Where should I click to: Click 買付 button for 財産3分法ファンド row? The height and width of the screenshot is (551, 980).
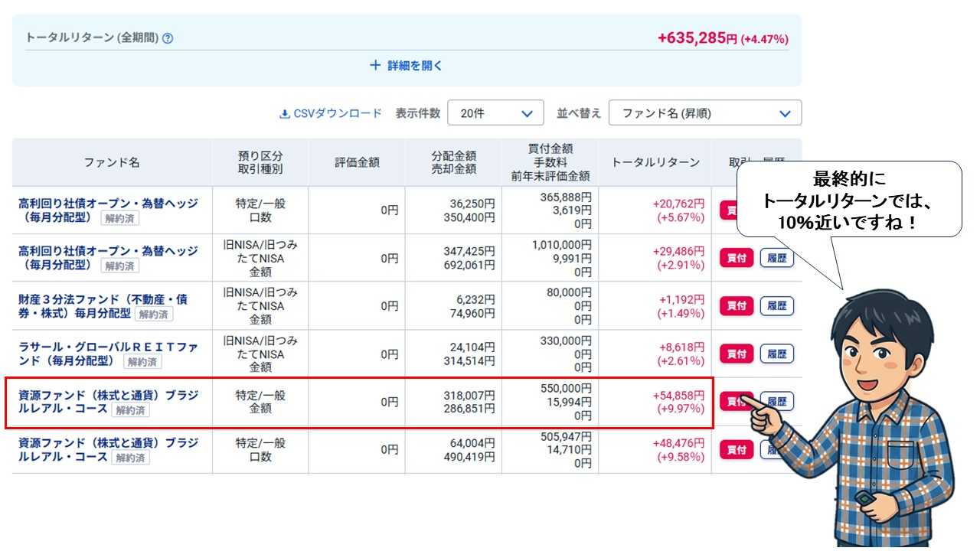(x=736, y=306)
